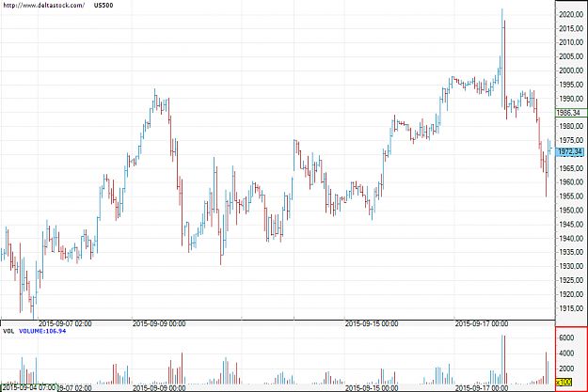Select the VOLUME:106.94 indicator readout

(x=42, y=331)
